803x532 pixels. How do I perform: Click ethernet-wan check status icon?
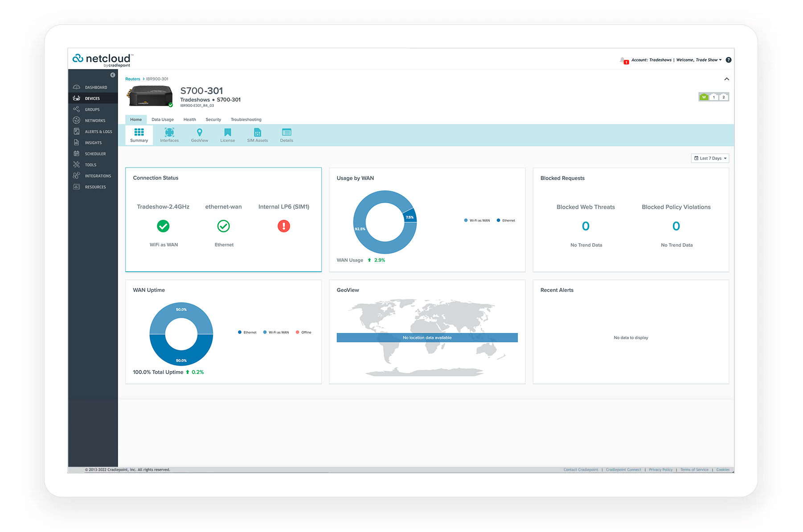[x=224, y=226]
